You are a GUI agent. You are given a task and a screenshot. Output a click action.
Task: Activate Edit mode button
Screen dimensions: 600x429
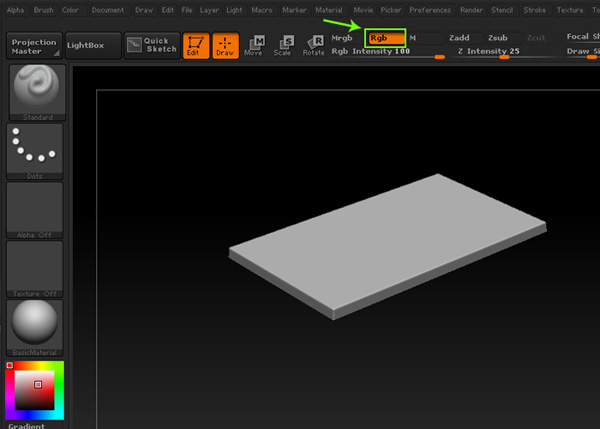[x=194, y=45]
